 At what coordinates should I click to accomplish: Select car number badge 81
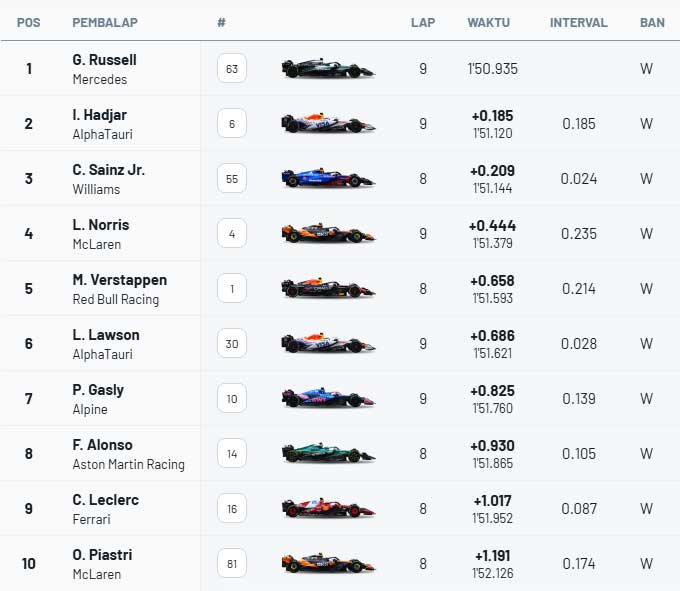[x=232, y=564]
